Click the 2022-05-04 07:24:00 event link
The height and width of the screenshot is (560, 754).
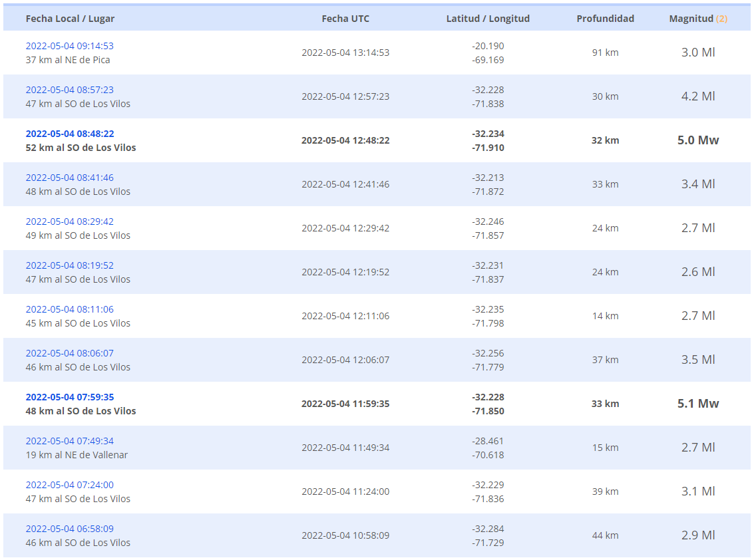click(69, 485)
